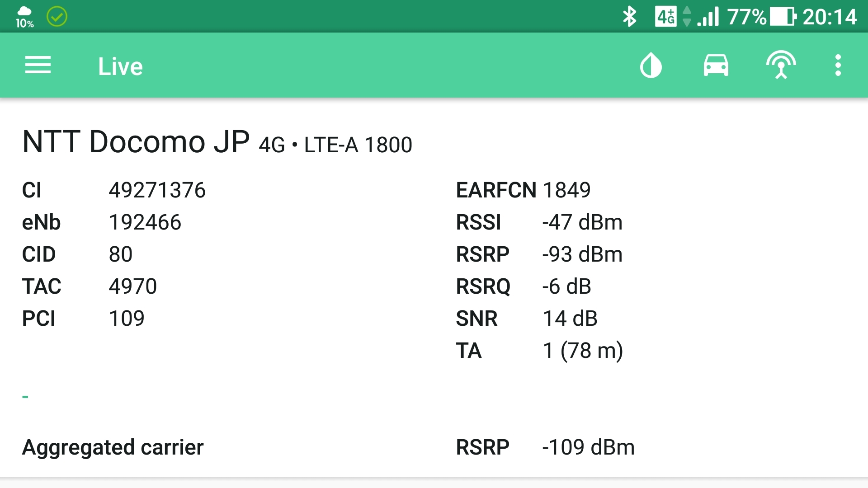The height and width of the screenshot is (488, 868).
Task: Tap the small green dash indicator
Action: click(x=25, y=397)
